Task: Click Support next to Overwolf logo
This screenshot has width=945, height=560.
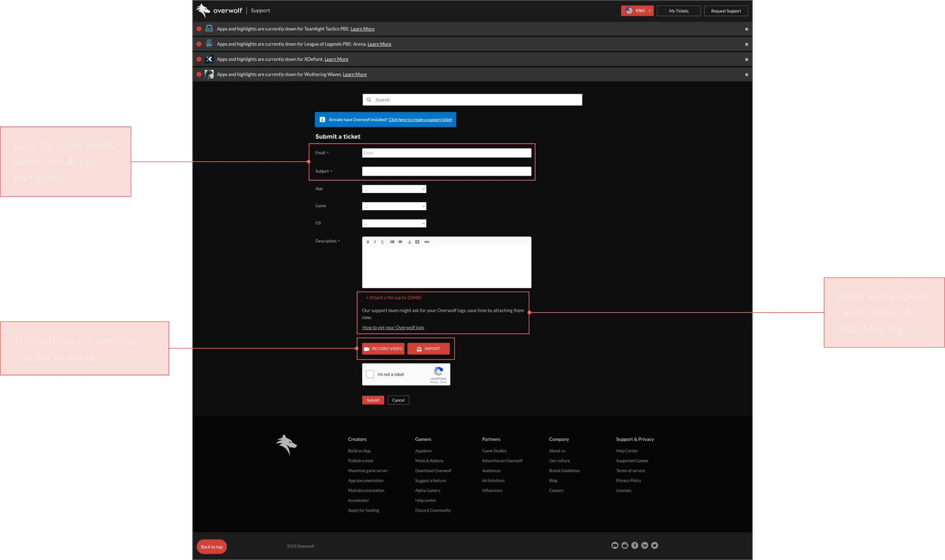Action: [260, 11]
